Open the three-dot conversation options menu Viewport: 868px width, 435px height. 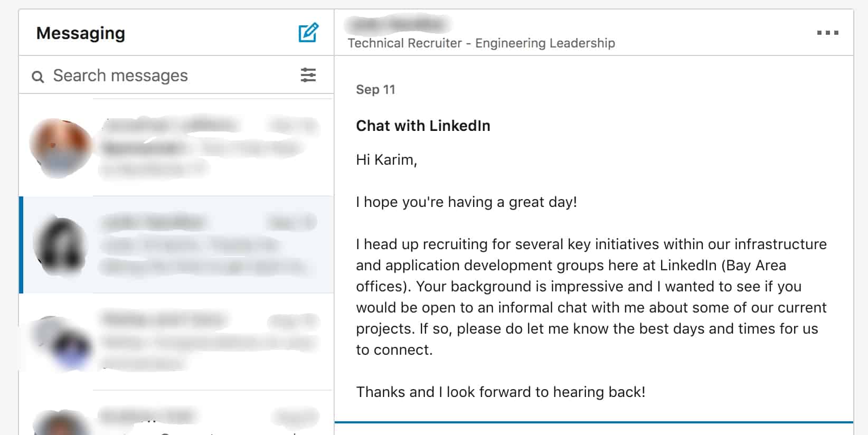click(x=827, y=33)
